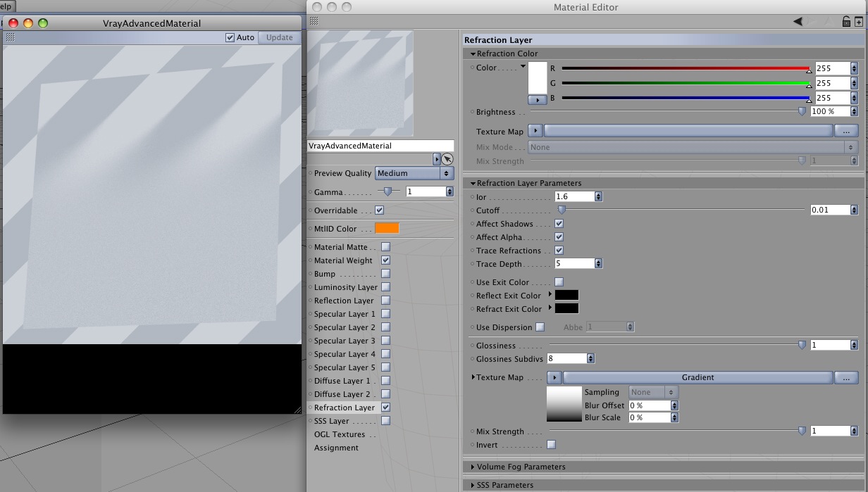This screenshot has width=868, height=492.
Task: Click the Gradient texture button
Action: [698, 377]
